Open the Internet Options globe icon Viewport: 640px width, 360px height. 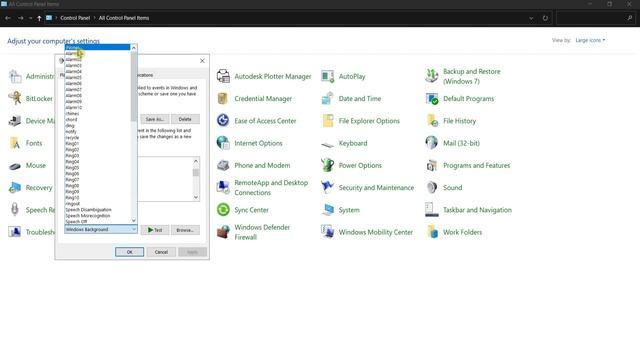tap(223, 143)
